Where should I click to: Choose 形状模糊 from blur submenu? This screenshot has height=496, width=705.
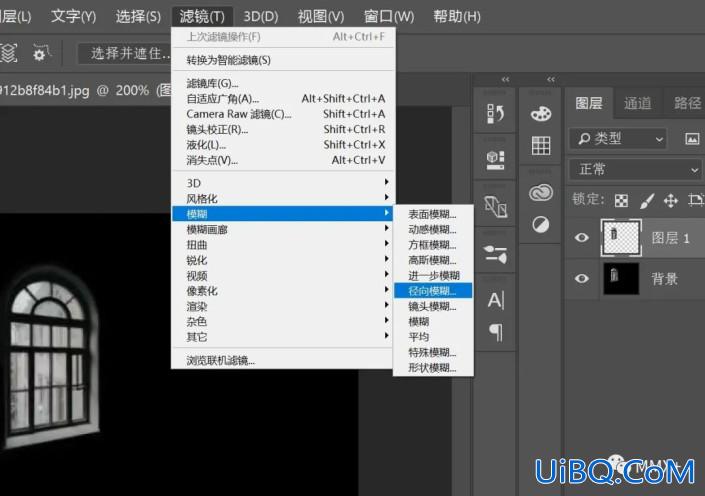(433, 367)
